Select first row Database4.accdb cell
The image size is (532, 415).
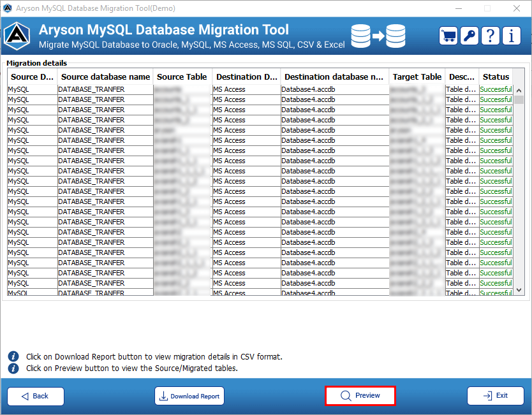point(335,89)
